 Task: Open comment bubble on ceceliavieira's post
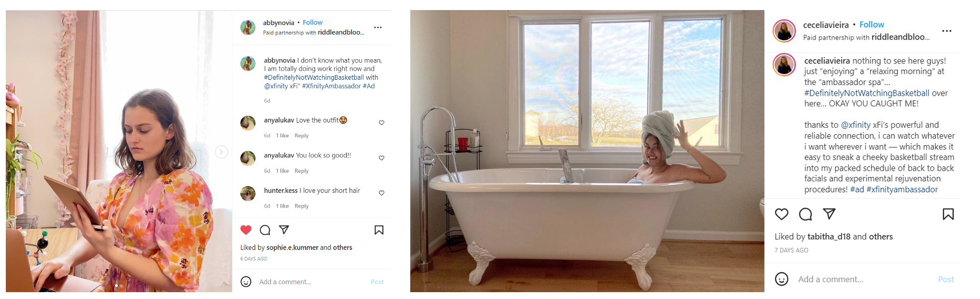[805, 214]
